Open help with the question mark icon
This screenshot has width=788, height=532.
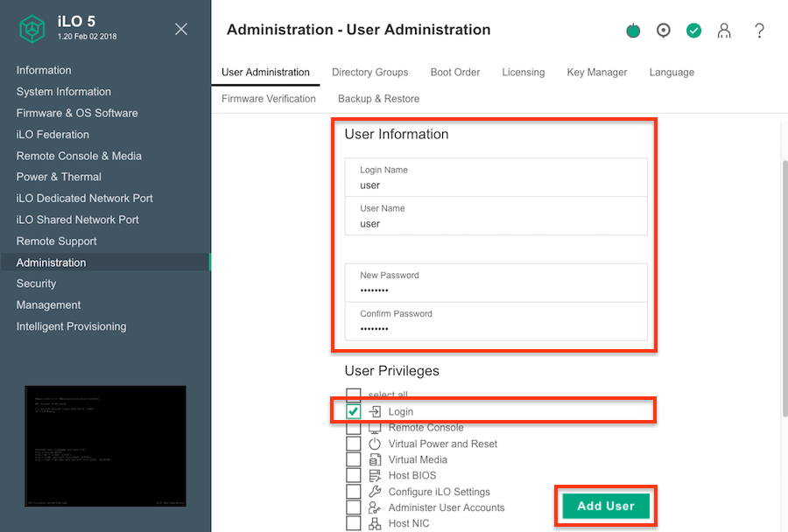(759, 31)
